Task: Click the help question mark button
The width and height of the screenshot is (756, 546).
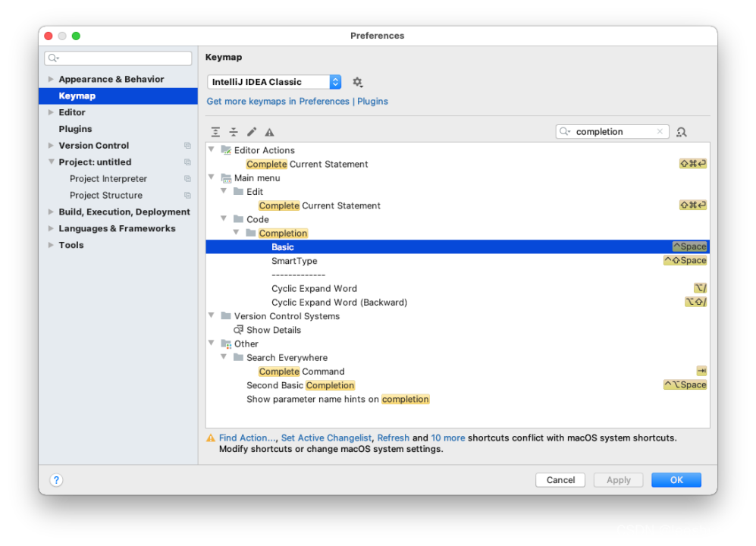Action: coord(56,480)
